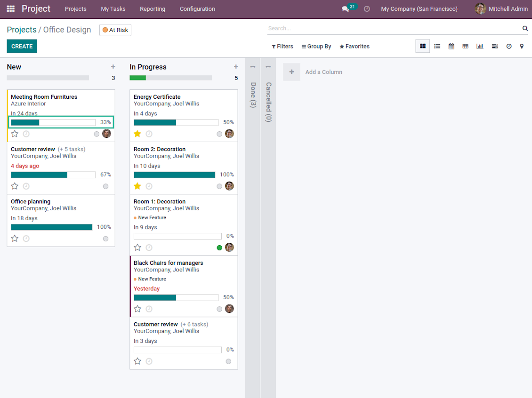This screenshot has height=398, width=532.
Task: Open the Projects menu in top bar
Action: [x=76, y=9]
